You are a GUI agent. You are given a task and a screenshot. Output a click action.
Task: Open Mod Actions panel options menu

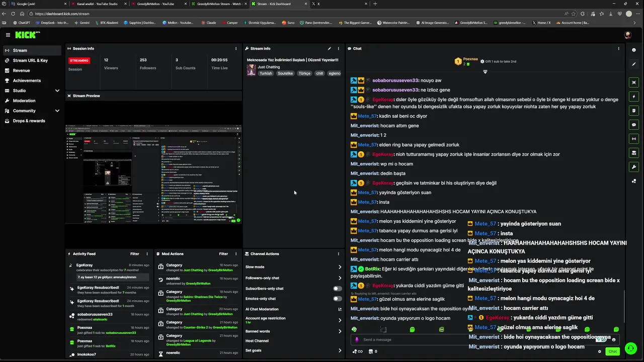click(235, 254)
